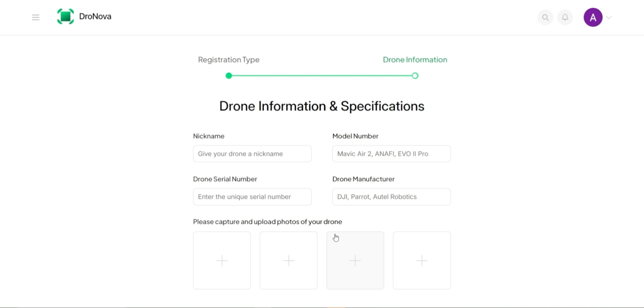Open the hamburger sidebar menu
The image size is (644, 308).
[35, 17]
